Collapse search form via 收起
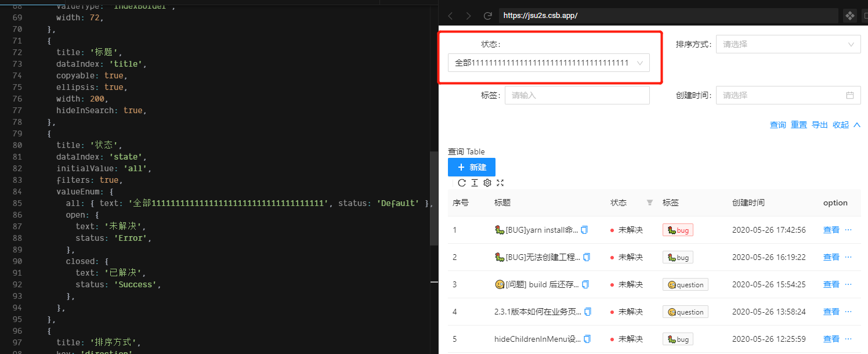 [847, 125]
